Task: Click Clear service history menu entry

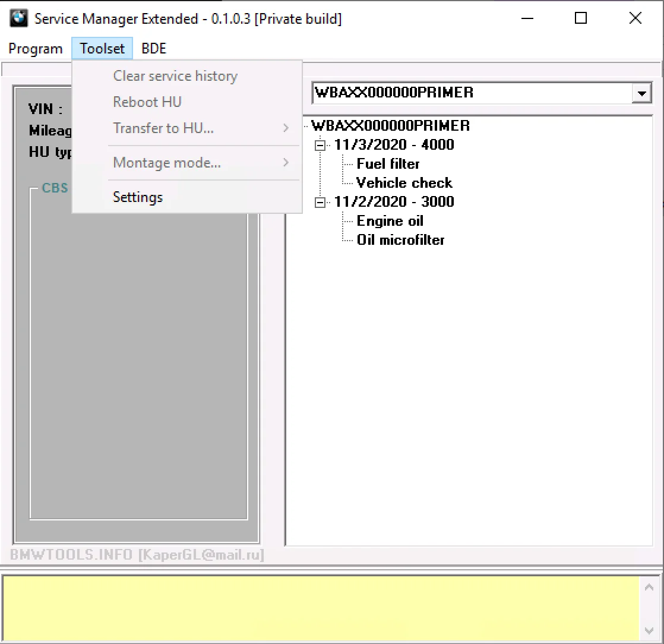Action: [175, 76]
